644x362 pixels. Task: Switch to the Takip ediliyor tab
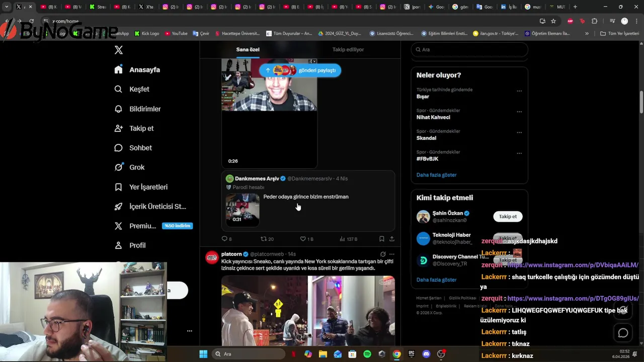pyautogui.click(x=348, y=49)
